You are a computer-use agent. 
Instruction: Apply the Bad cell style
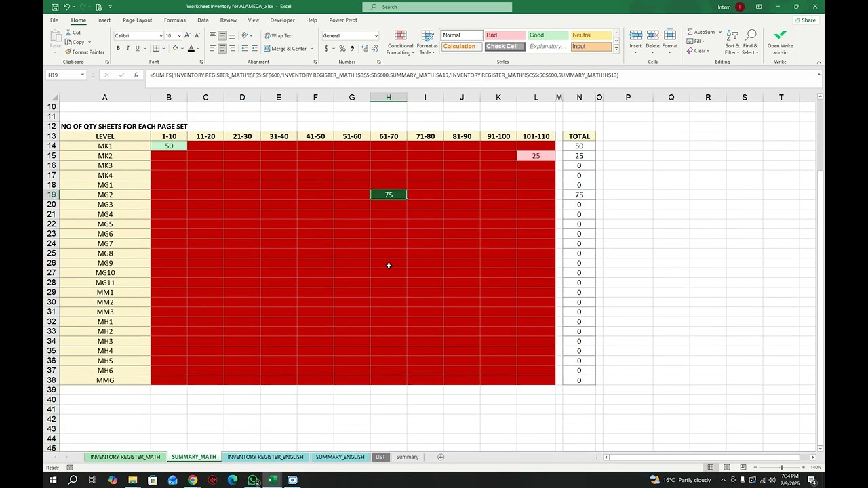[x=505, y=35]
